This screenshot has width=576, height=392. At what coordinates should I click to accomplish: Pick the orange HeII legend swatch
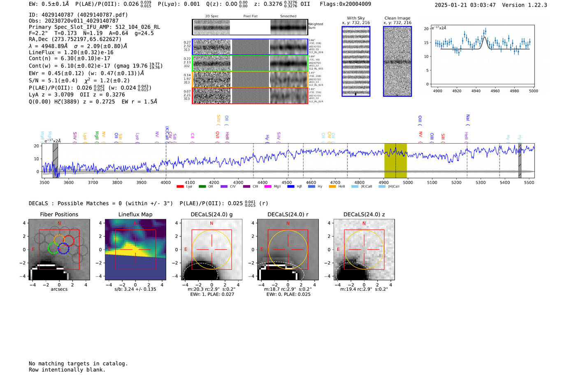pos(332,187)
